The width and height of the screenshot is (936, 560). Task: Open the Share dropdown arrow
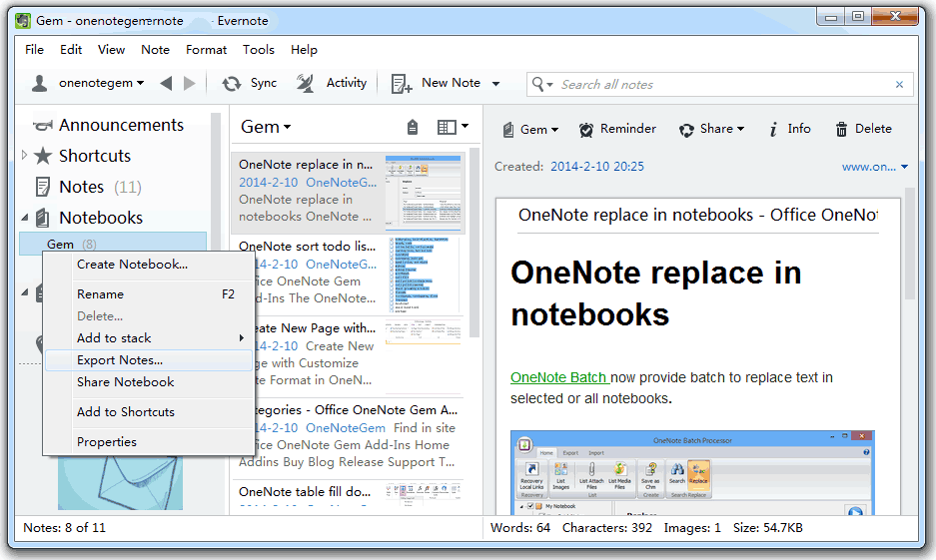click(x=741, y=130)
